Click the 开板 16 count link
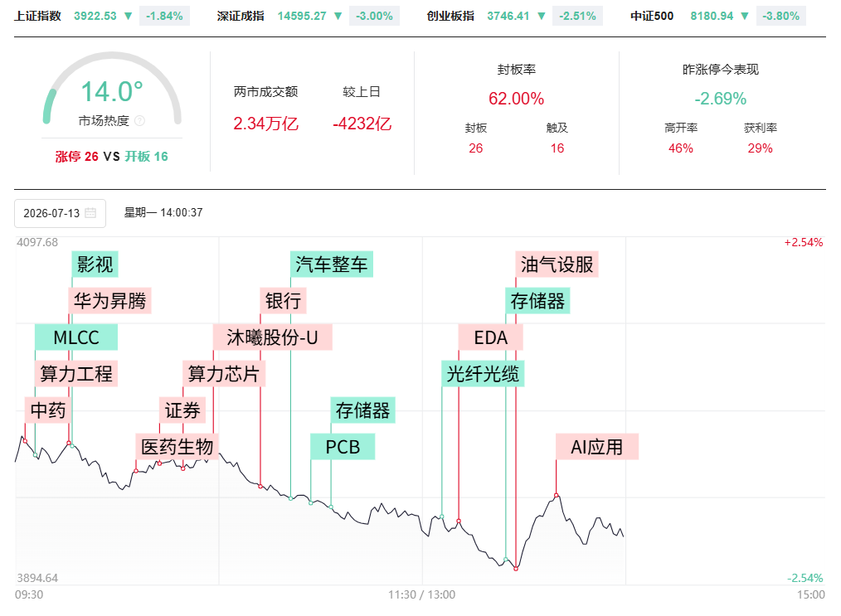 (147, 157)
